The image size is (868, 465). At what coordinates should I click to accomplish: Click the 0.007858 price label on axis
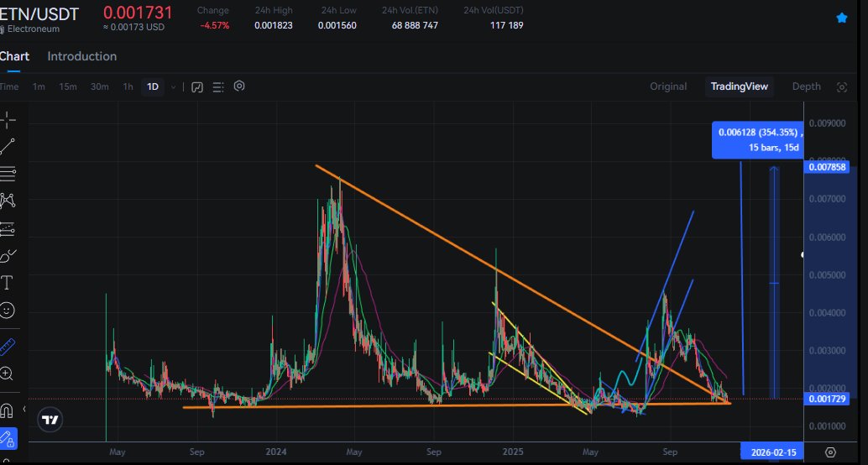pyautogui.click(x=828, y=167)
